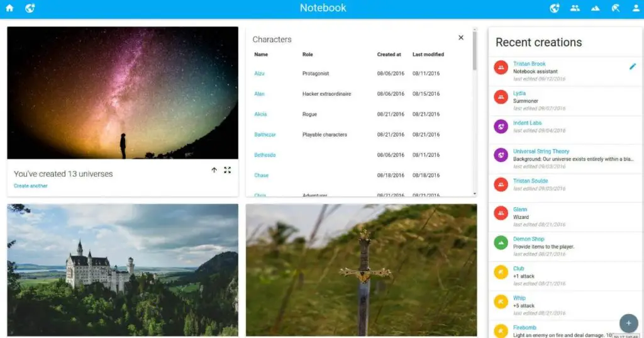The image size is (644, 338).
Task: Click the Items sword icon in top bar
Action: point(616,8)
